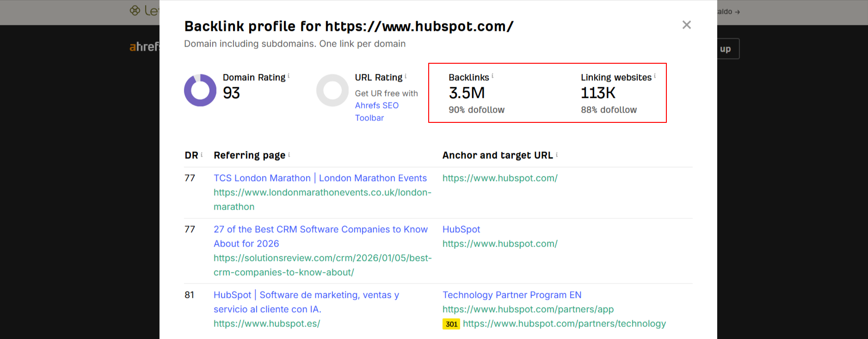
Task: Click the Domain Rating value 93
Action: coord(231,93)
